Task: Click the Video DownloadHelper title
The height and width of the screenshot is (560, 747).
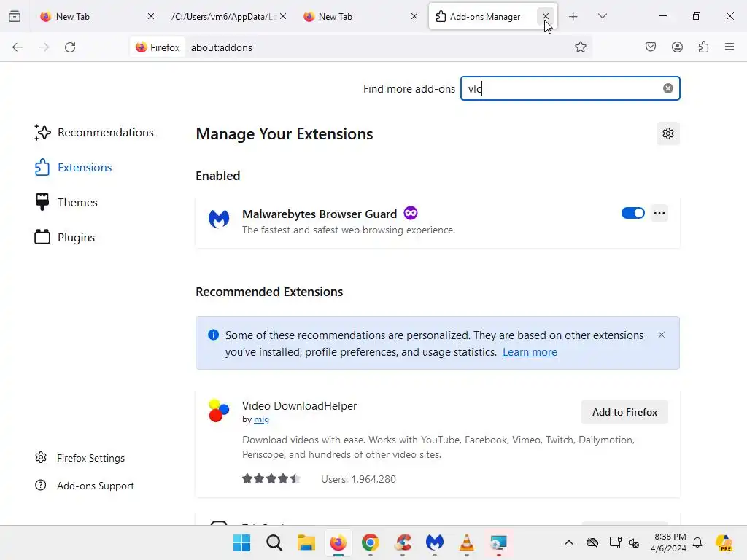Action: [299, 405]
